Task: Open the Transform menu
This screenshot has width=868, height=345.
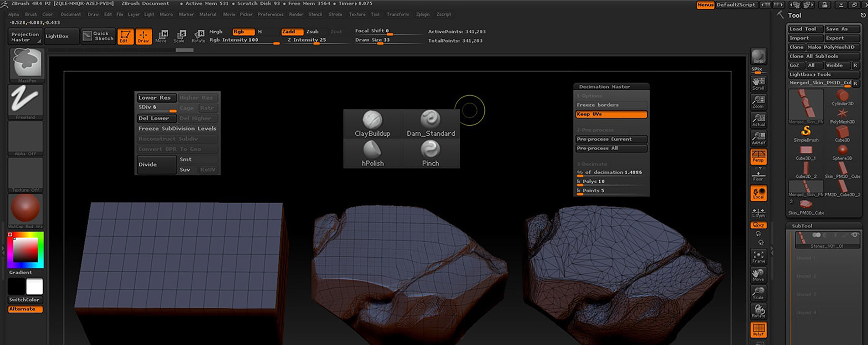Action: tap(398, 14)
